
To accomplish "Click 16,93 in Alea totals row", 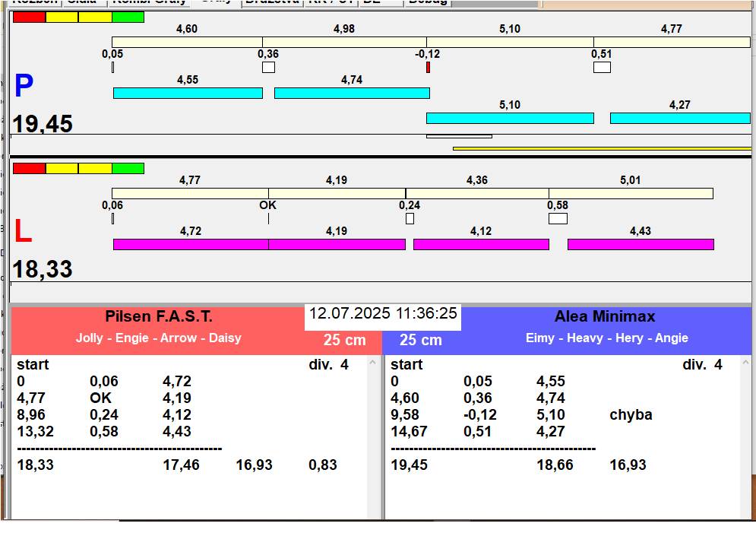I will click(x=628, y=465).
